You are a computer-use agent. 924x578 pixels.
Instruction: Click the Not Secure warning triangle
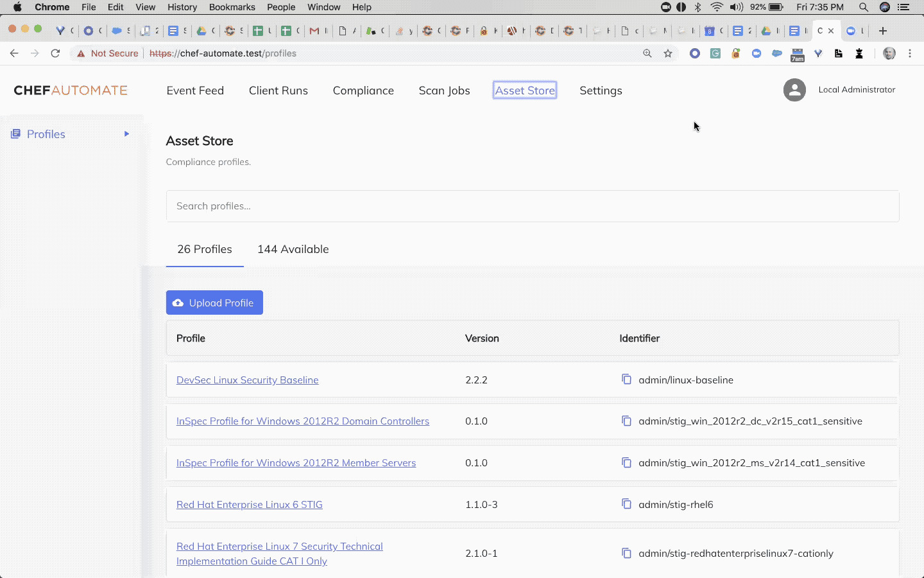[x=81, y=53]
